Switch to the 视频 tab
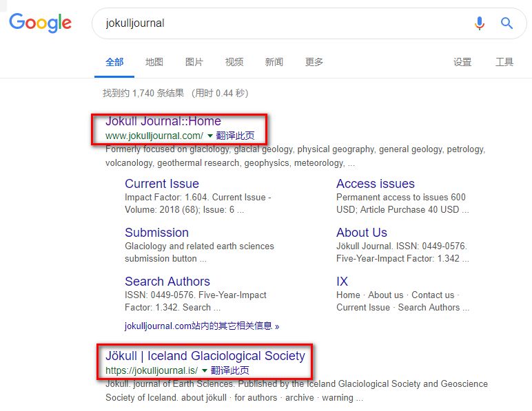Screen dimensions: 532x411 234,62
